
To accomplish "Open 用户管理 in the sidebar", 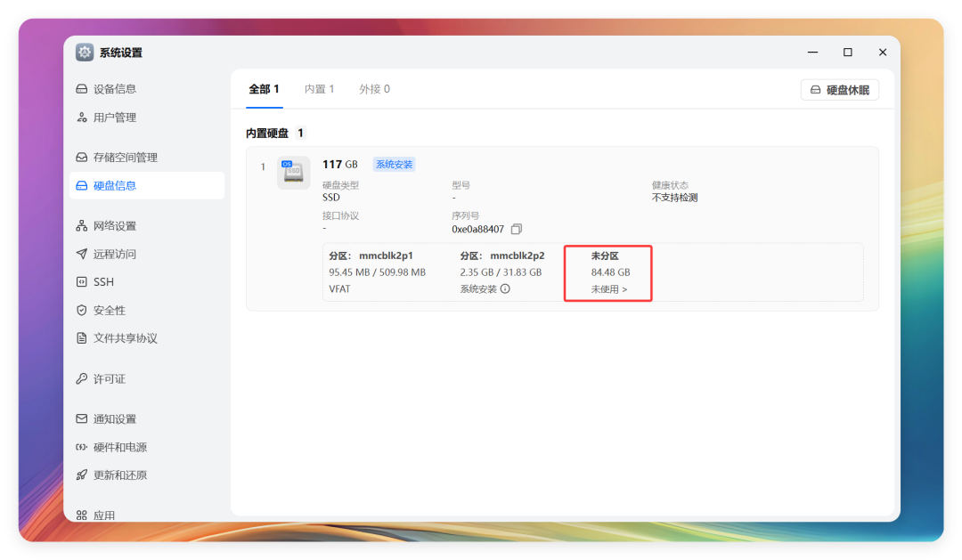I will pos(147,118).
